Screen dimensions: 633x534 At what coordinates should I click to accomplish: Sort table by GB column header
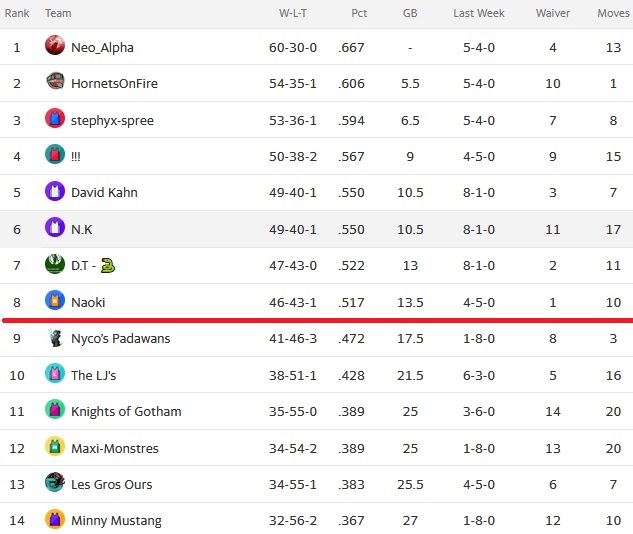410,13
